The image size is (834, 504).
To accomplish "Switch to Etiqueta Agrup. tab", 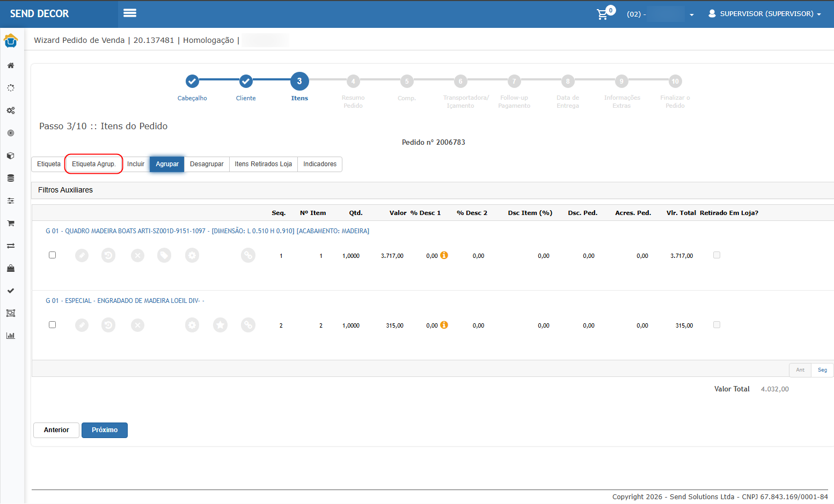I will click(94, 164).
